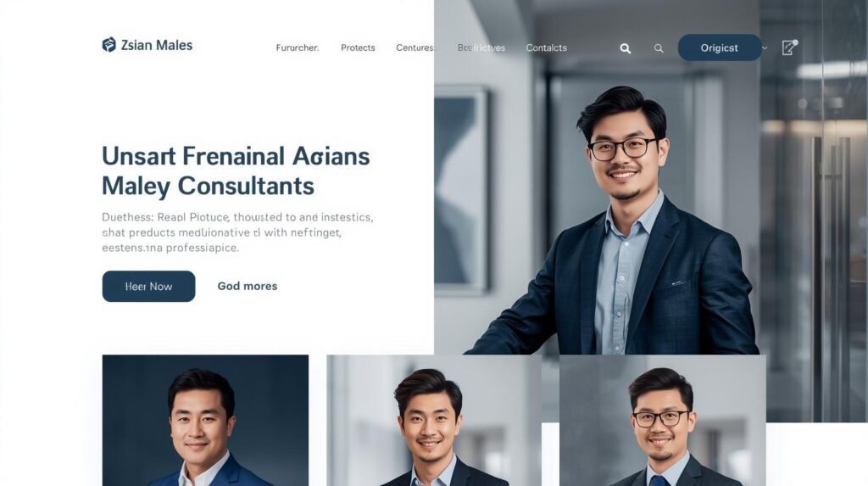Open the middle consultant portrait thumbnail
This screenshot has height=486, width=868.
click(434, 421)
